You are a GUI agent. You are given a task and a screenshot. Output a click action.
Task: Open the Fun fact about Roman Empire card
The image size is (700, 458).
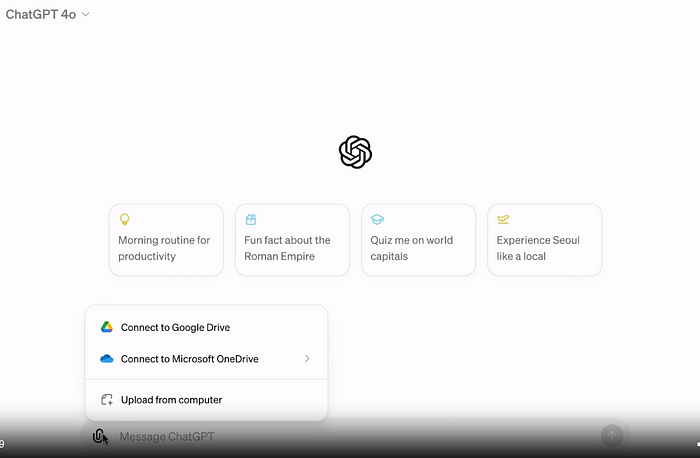tap(292, 240)
